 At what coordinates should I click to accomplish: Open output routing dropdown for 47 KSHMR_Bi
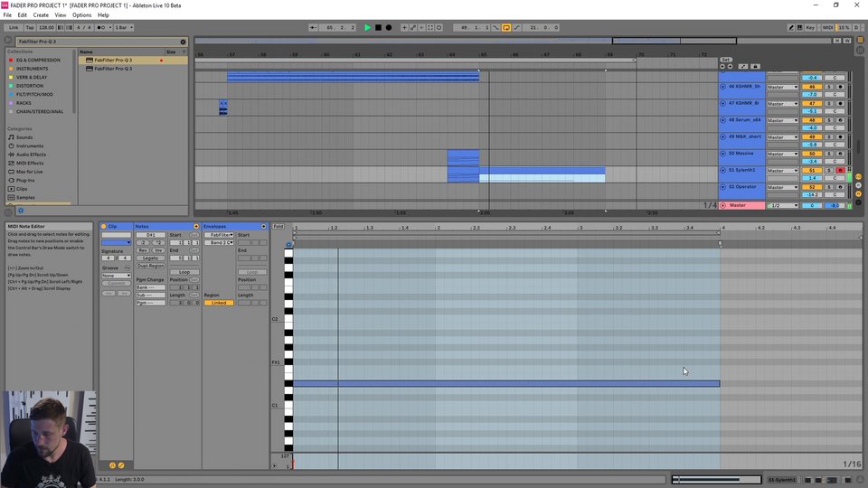click(x=782, y=103)
